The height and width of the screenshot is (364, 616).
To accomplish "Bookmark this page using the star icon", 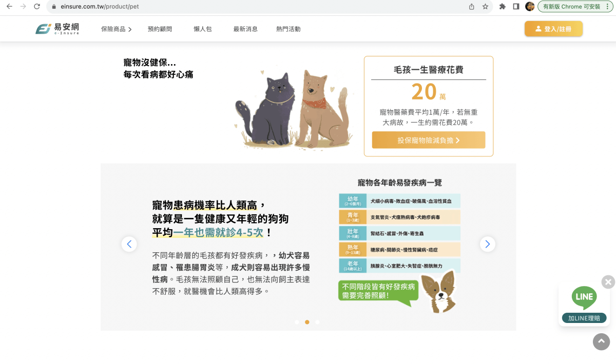I will tap(485, 8).
